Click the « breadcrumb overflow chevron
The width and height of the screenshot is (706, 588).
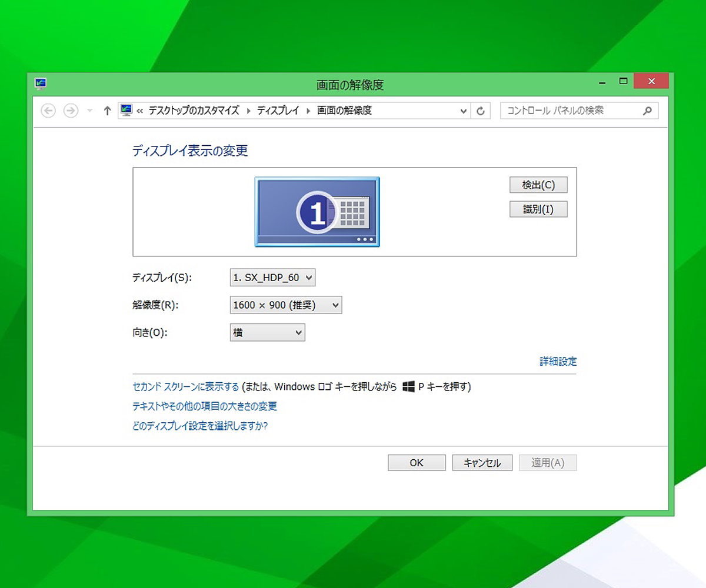(140, 111)
